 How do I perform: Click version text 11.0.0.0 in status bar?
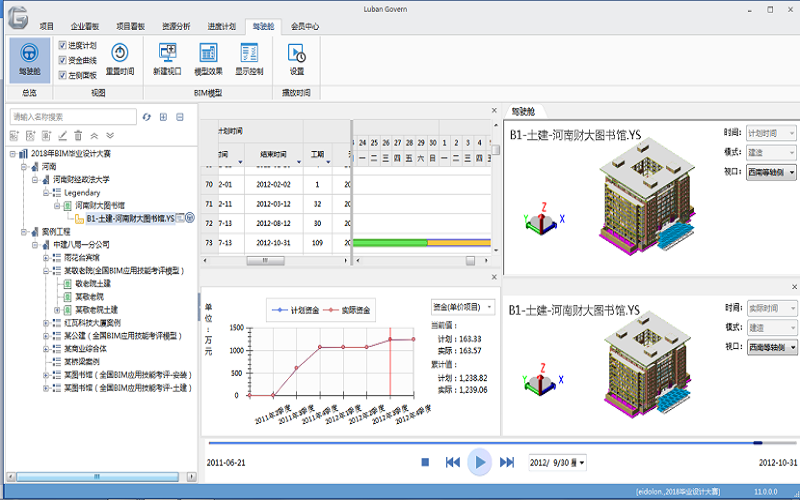point(766,492)
